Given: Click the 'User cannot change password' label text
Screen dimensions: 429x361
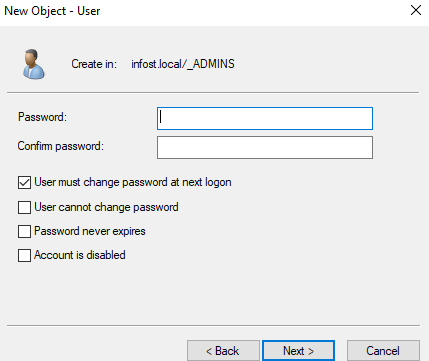Looking at the screenshot, I should coord(106,207).
